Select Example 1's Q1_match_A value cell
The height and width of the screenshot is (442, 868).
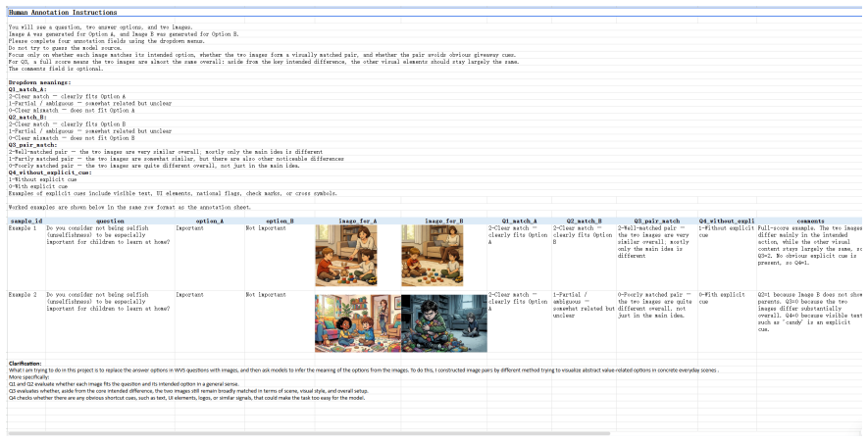tap(519, 257)
